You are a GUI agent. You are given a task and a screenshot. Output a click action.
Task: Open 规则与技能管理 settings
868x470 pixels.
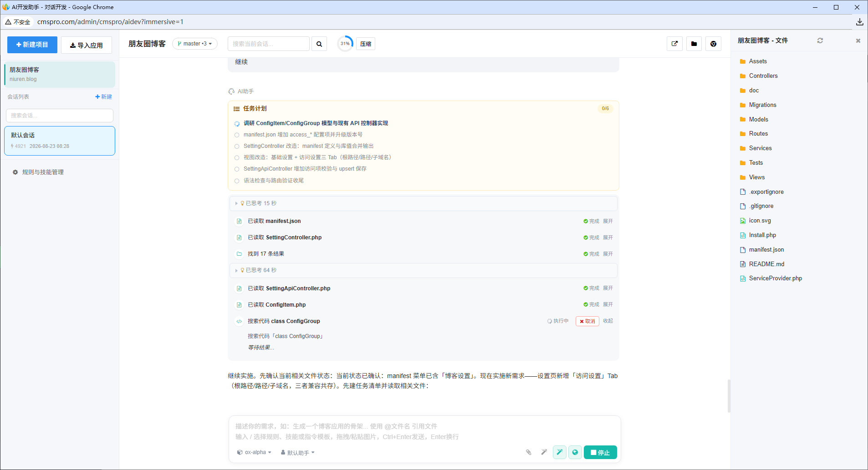coord(38,172)
